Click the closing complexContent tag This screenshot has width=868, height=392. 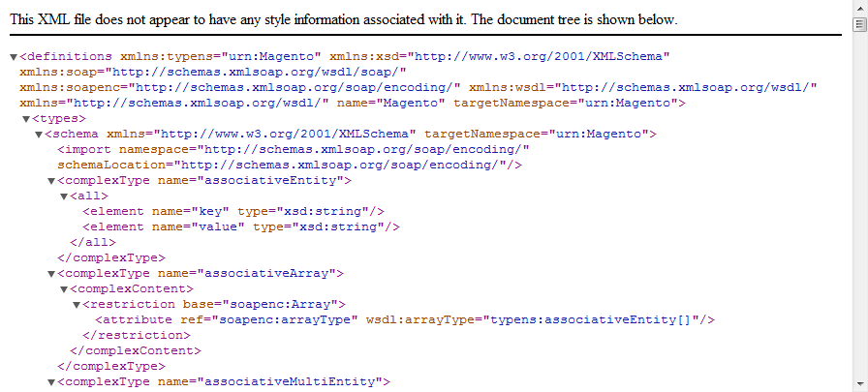point(136,350)
